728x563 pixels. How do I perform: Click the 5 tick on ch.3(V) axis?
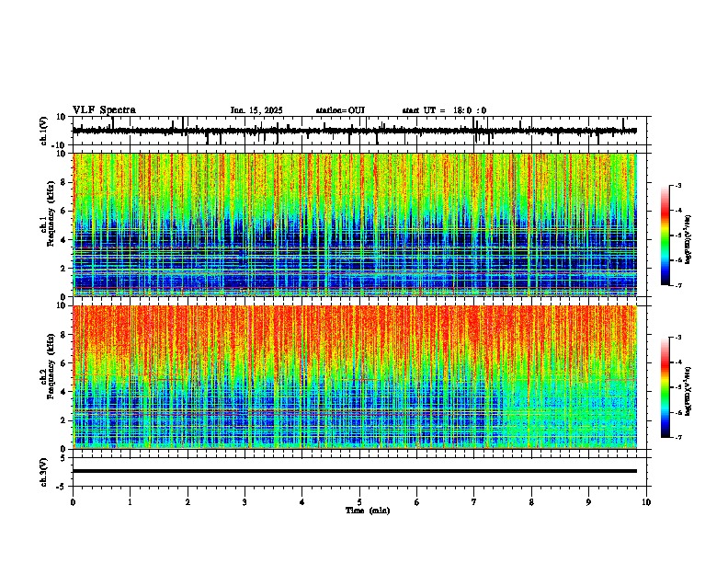tap(63, 457)
